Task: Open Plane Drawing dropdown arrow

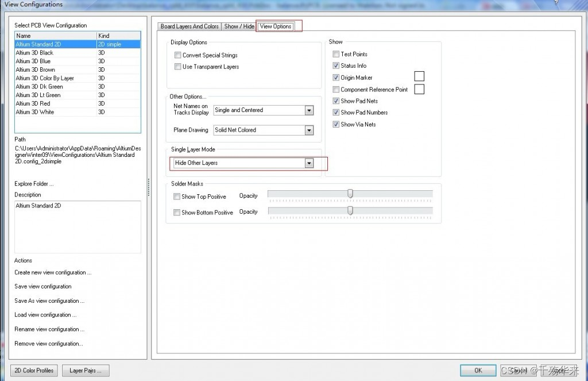Action: click(x=309, y=130)
